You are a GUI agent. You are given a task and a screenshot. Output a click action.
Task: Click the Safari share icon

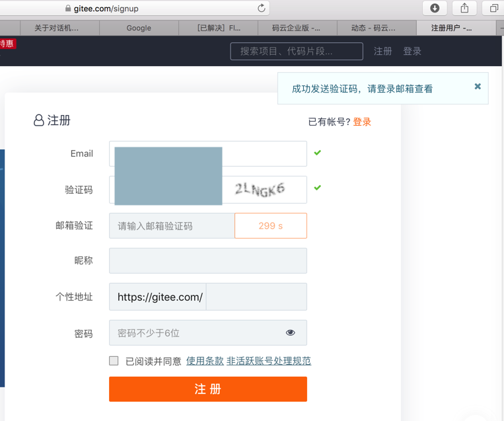[464, 8]
